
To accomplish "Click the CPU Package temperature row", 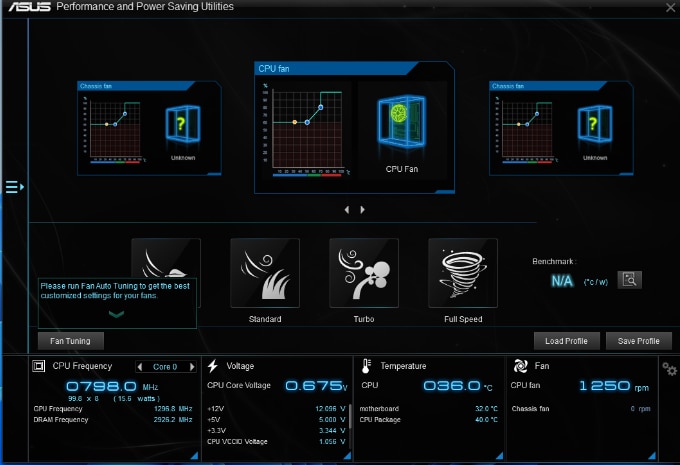I will (x=428, y=420).
